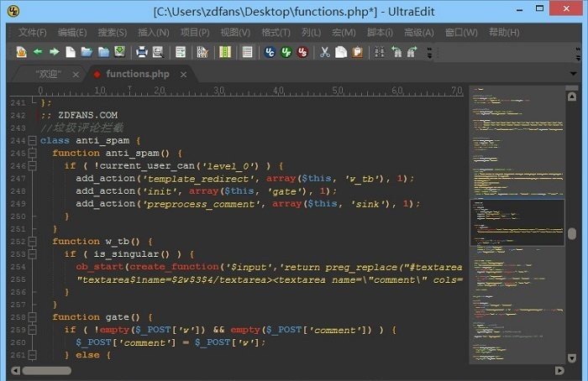Fold the is_singular if block
The width and height of the screenshot is (588, 381).
click(x=32, y=254)
